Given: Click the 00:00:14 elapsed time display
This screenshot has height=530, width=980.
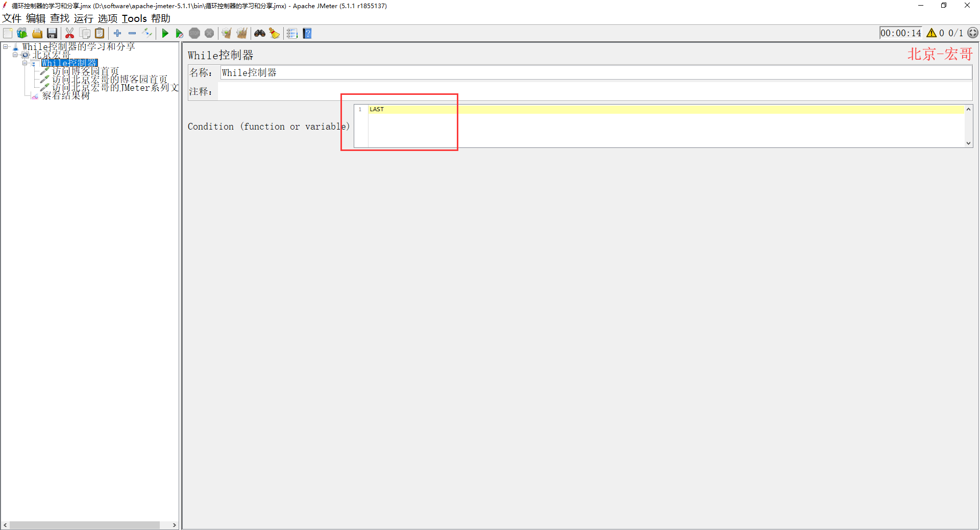Looking at the screenshot, I should pos(900,33).
